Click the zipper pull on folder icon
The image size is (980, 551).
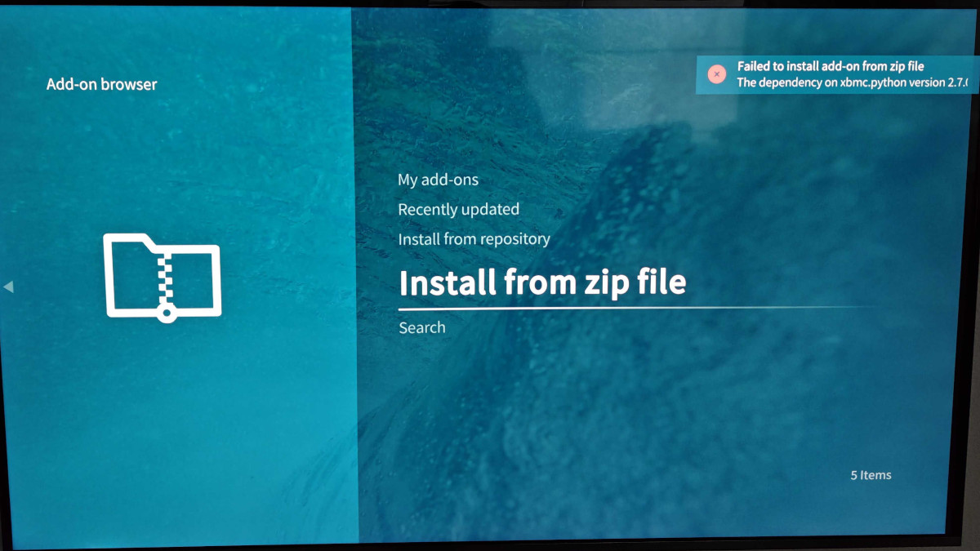pyautogui.click(x=167, y=313)
